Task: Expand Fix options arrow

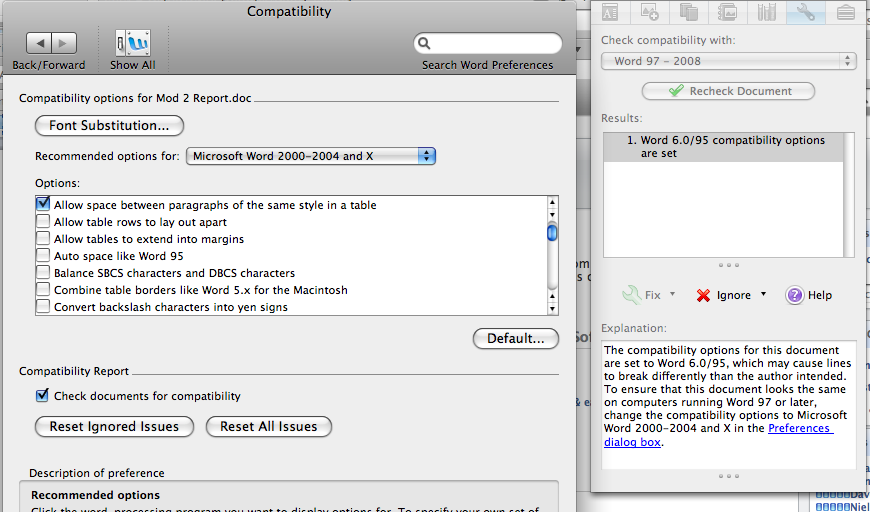Action: [x=672, y=294]
